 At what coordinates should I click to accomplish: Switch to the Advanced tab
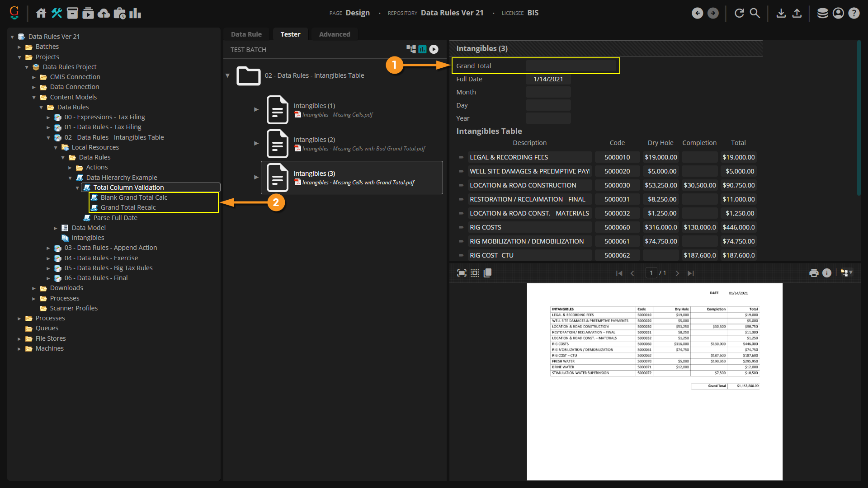pos(334,34)
